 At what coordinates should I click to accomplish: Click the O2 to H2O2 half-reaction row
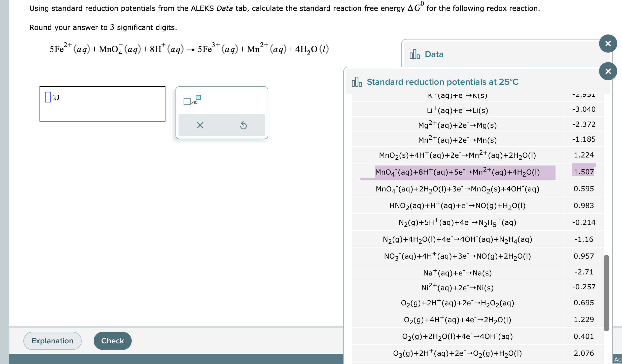pos(457,303)
